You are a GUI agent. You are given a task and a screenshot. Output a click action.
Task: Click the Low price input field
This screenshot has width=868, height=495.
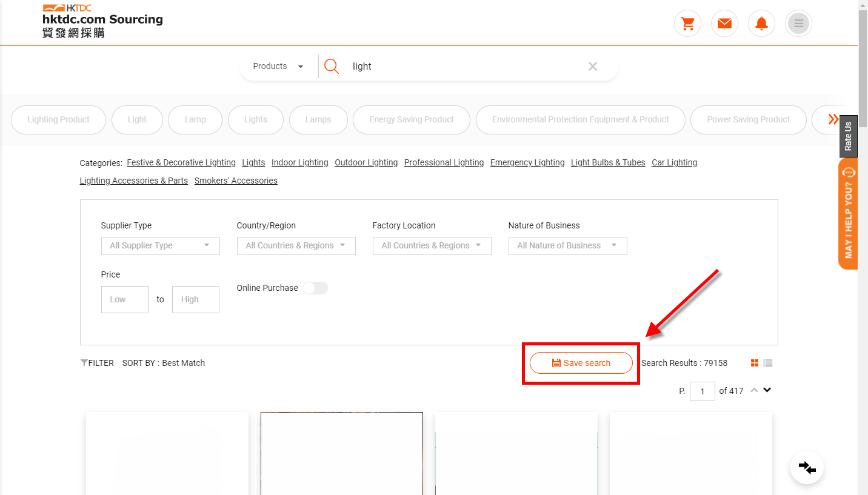pos(125,299)
